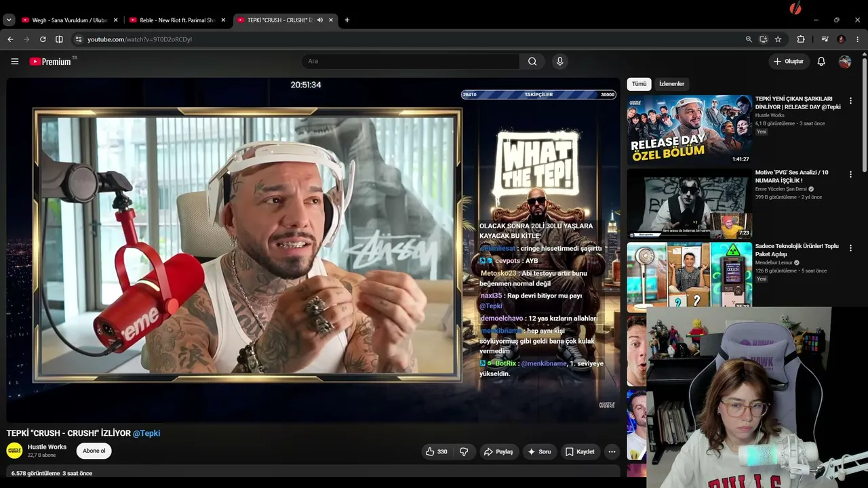Screen dimensions: 868x488
Task: Open the @Tepki mention in title
Action: 146,433
